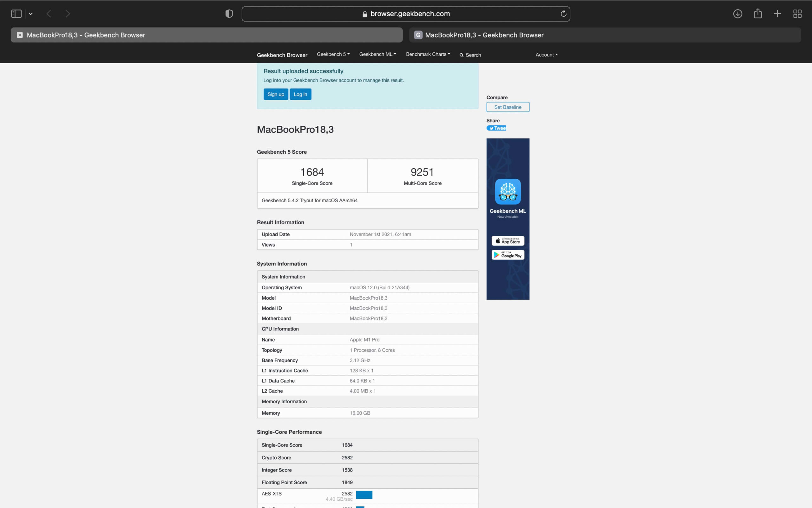Click the Google Play download badge
Screen dimensions: 812x508
(x=508, y=255)
